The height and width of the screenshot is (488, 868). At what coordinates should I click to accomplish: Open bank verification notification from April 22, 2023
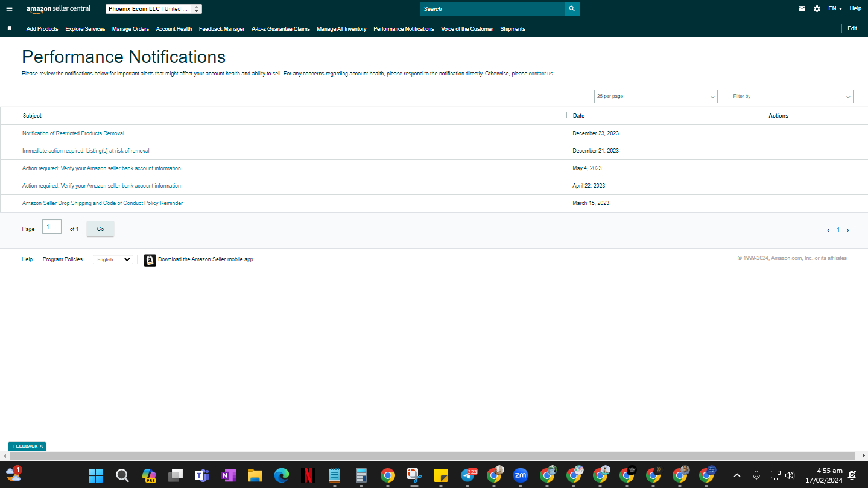click(x=101, y=186)
